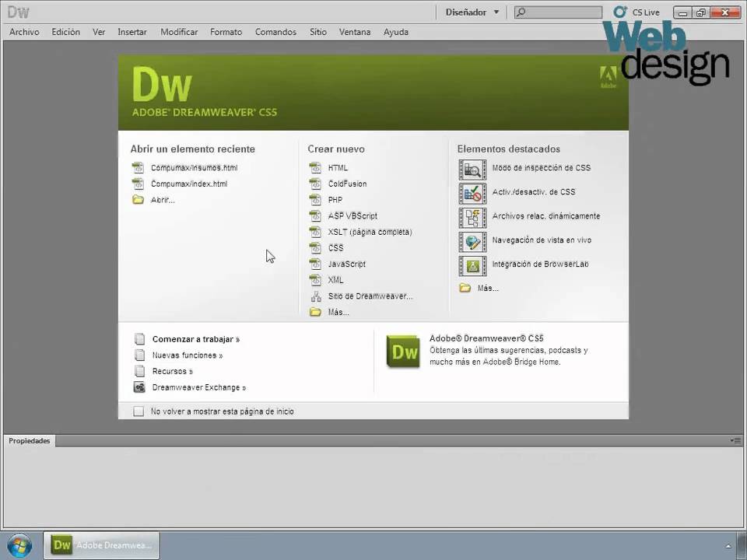Image resolution: width=747 pixels, height=560 pixels.
Task: Click the JavaScript document icon
Action: click(315, 264)
